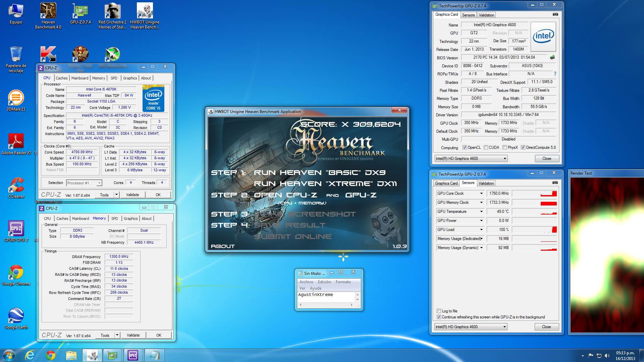
Task: Open Edición menu in Notepad
Action: click(324, 282)
